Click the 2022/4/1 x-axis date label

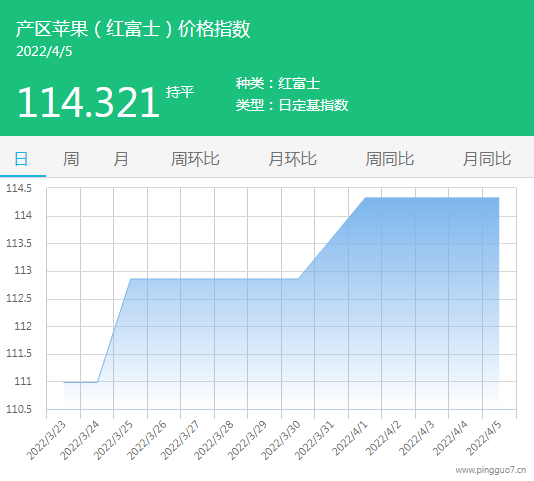(x=350, y=438)
